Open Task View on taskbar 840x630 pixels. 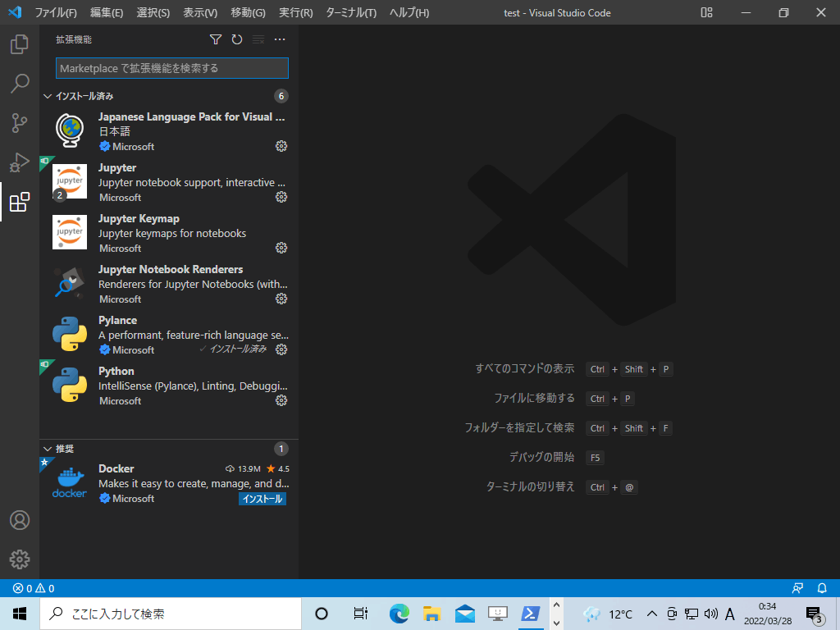pyautogui.click(x=361, y=614)
